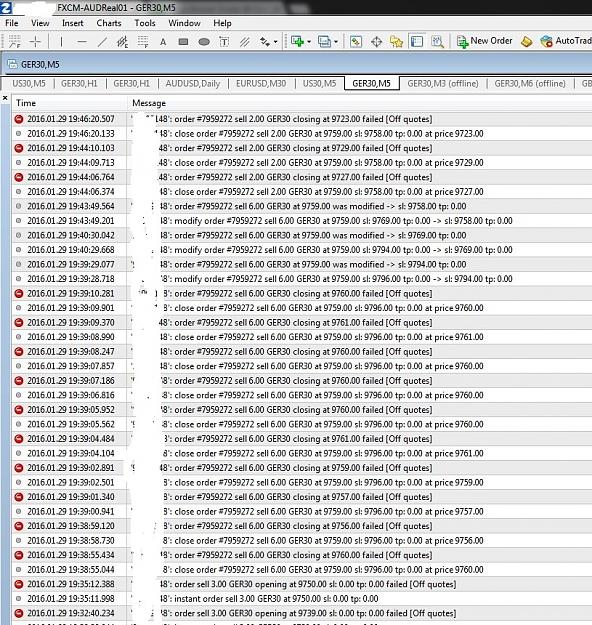
Task: Sort by the Time column header
Action: click(69, 103)
